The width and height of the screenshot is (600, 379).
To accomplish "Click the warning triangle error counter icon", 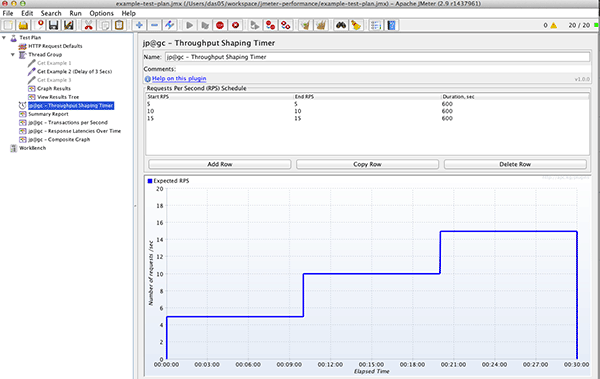I will click(554, 26).
